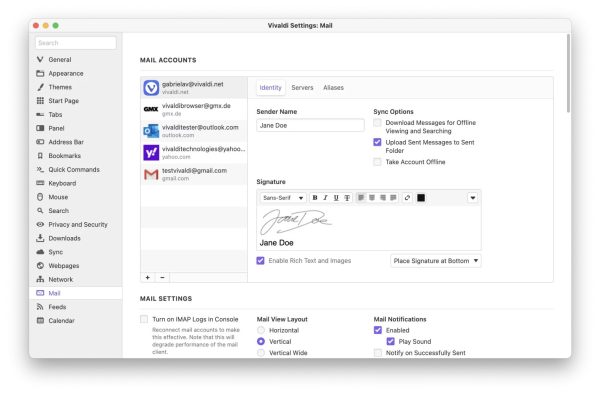600x395 pixels.
Task: Expand the signature toolbar overflow arrow
Action: coord(473,198)
